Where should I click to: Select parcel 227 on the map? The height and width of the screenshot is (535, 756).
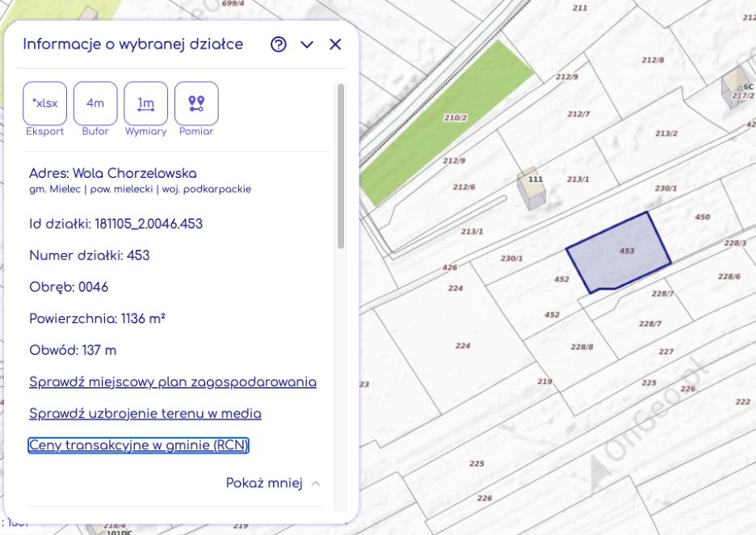(x=666, y=352)
